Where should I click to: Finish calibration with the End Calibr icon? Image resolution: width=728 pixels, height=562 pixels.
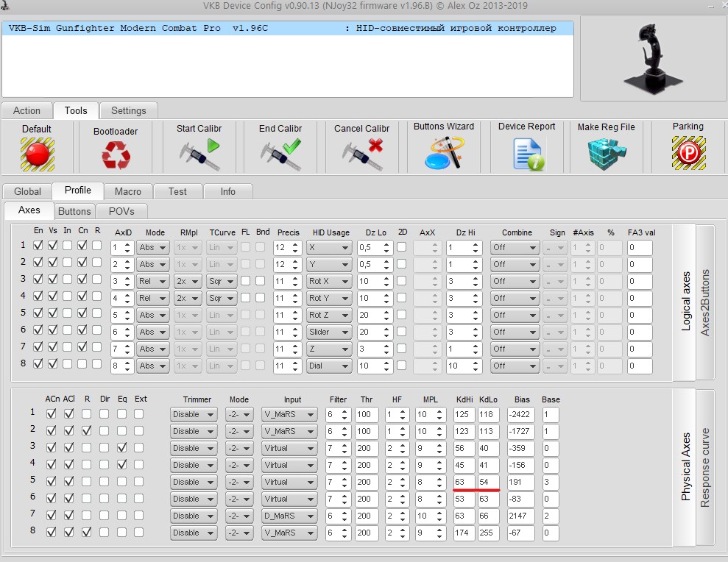(280, 154)
